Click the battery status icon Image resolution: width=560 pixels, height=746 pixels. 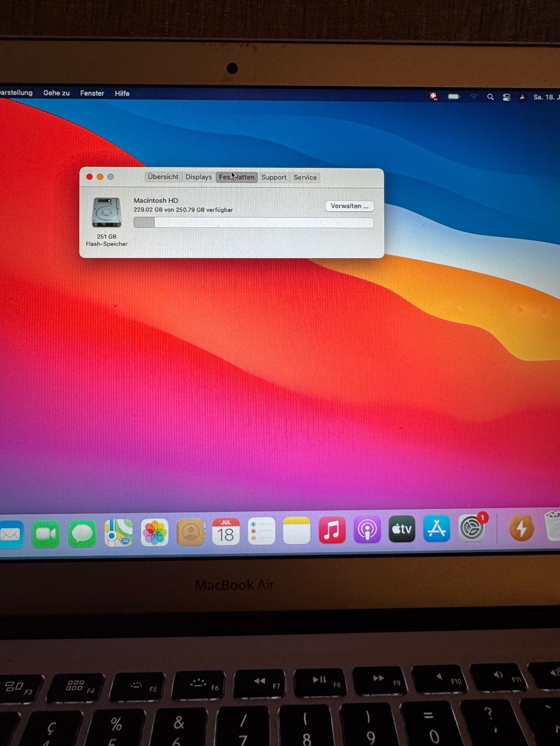click(x=454, y=97)
